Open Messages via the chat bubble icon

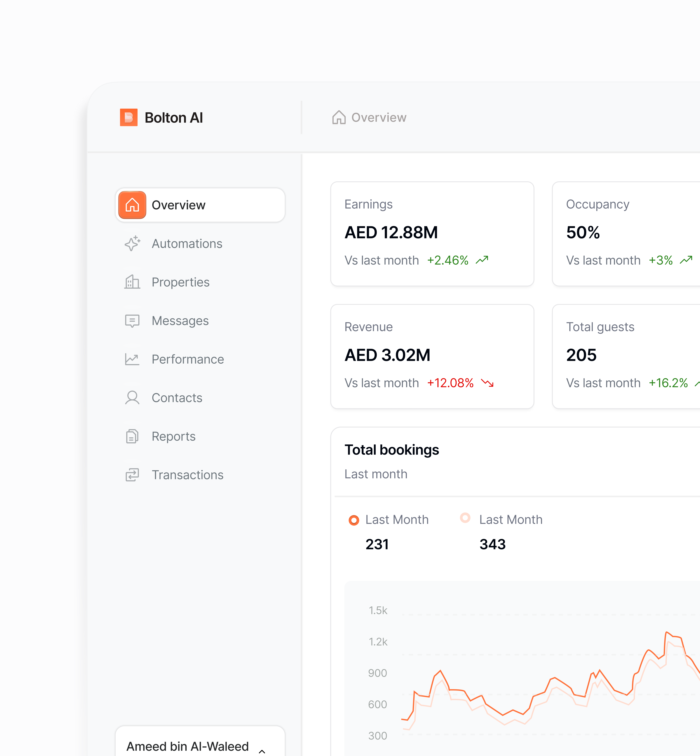[132, 320]
